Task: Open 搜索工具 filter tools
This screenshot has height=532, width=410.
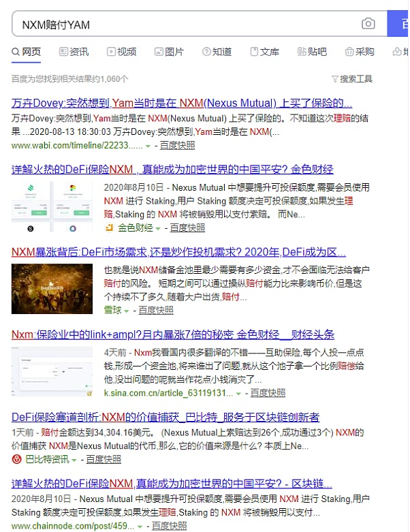Action: [352, 79]
